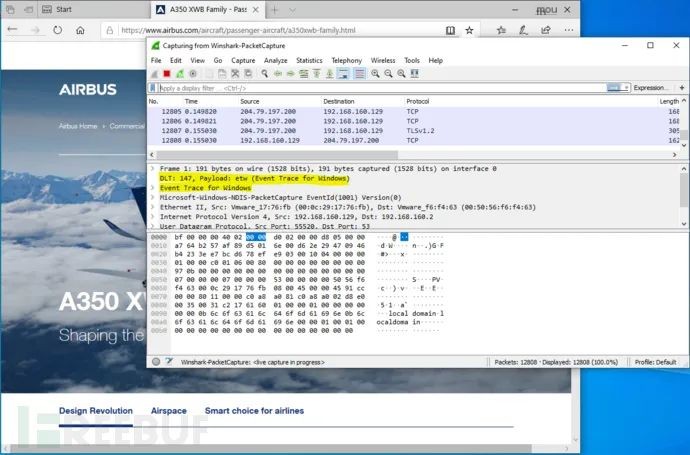Jump to the first packet icon

click(317, 73)
